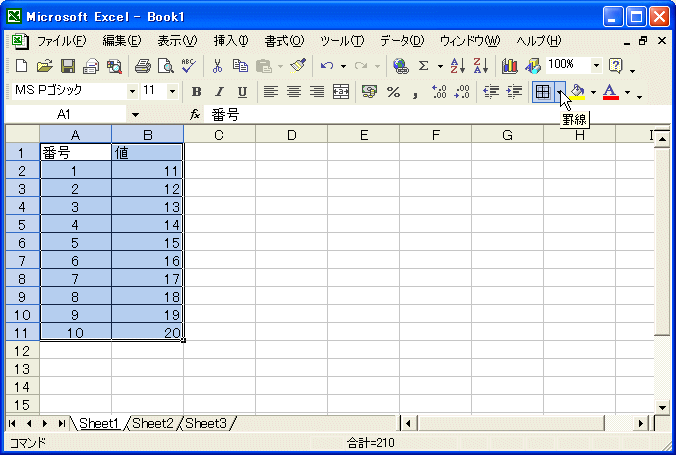Viewport: 676px width, 455px height.
Task: Switch to the Sheet2 tab
Action: [153, 424]
